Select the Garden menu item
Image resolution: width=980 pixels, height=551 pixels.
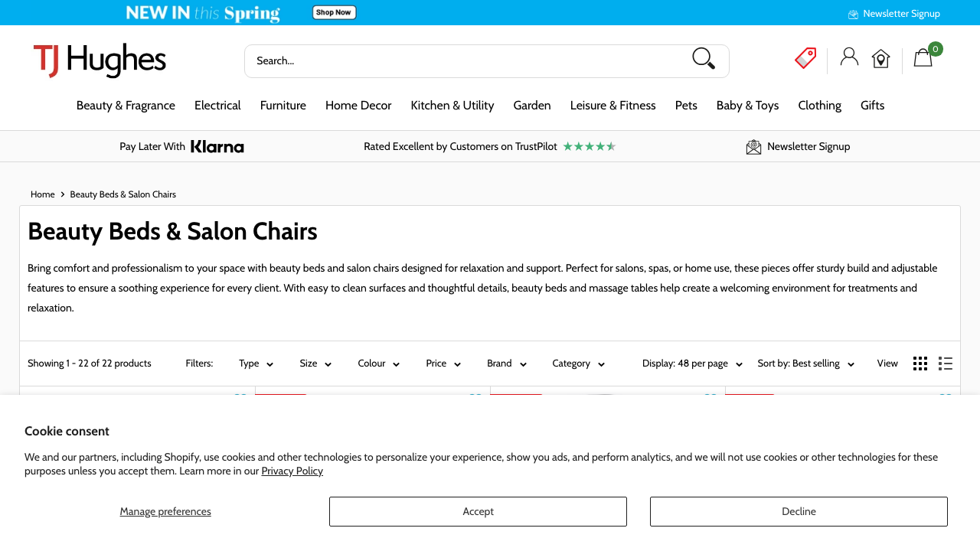[532, 106]
